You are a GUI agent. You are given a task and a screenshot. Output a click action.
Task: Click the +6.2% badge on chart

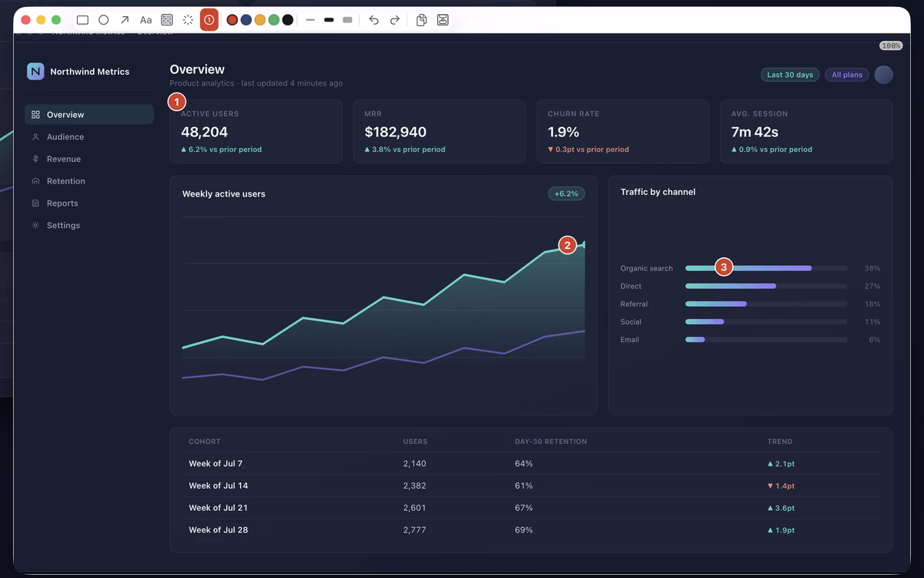(567, 193)
